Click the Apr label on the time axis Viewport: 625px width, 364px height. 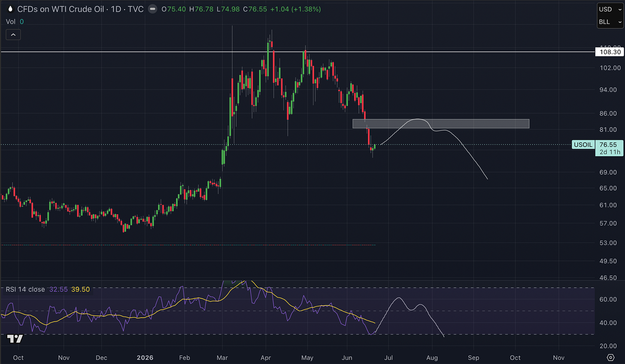click(266, 358)
